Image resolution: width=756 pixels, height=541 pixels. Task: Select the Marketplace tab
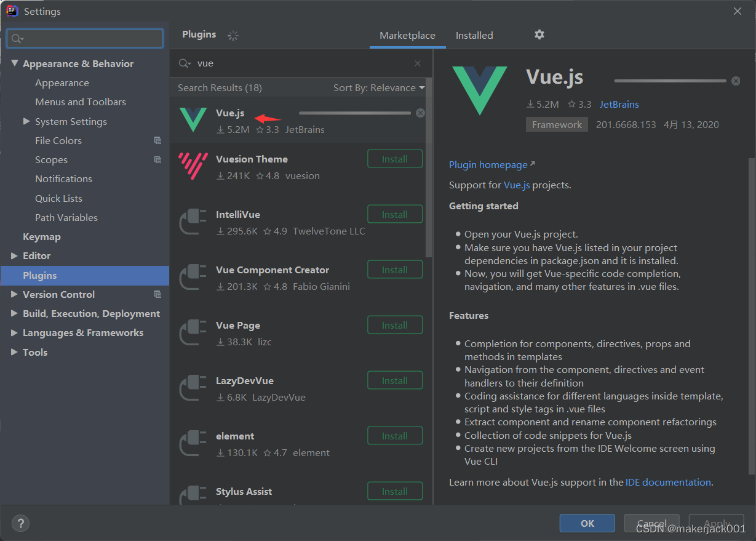[407, 35]
